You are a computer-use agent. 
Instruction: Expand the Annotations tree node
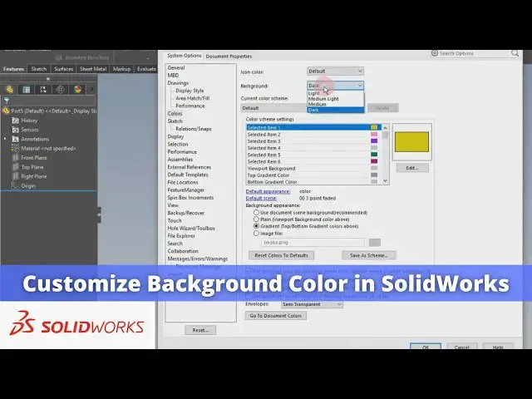(x=5, y=139)
